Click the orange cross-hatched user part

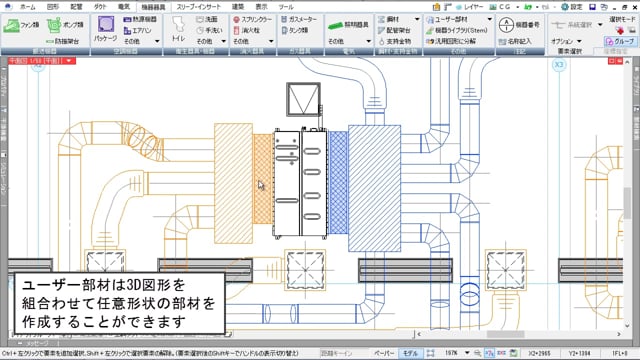pyautogui.click(x=262, y=179)
